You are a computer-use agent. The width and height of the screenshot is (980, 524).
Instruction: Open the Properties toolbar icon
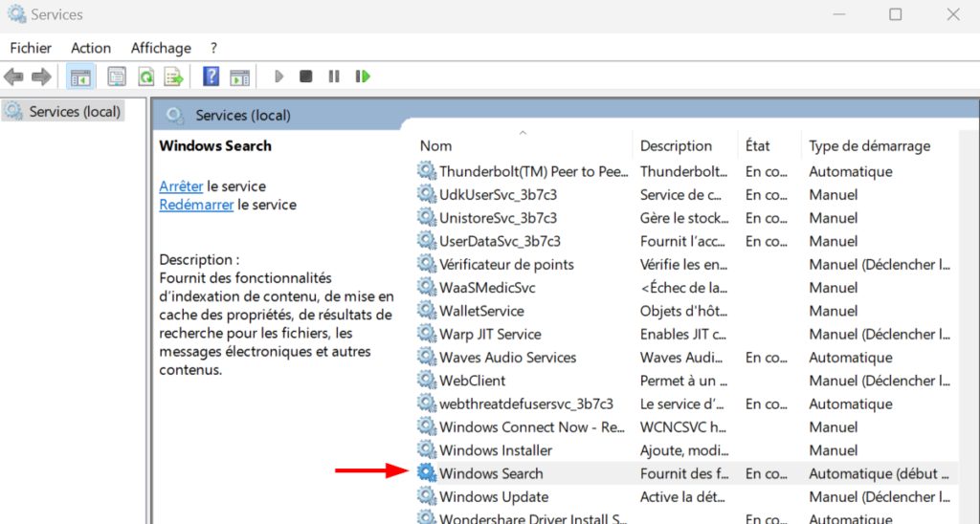[x=116, y=76]
